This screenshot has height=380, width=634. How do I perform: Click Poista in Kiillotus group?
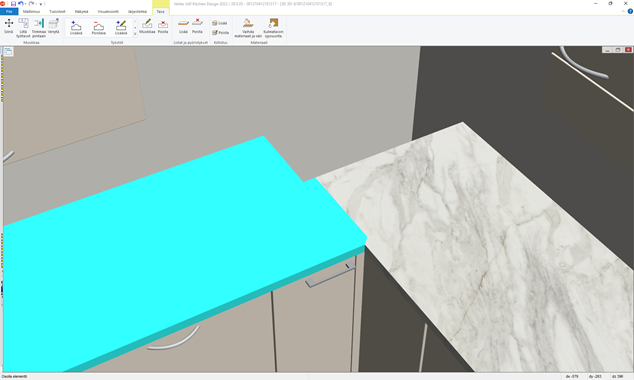(220, 32)
